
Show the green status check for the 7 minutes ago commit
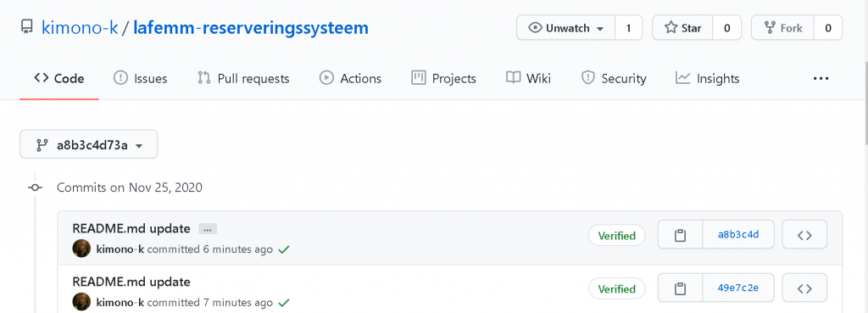tap(284, 303)
